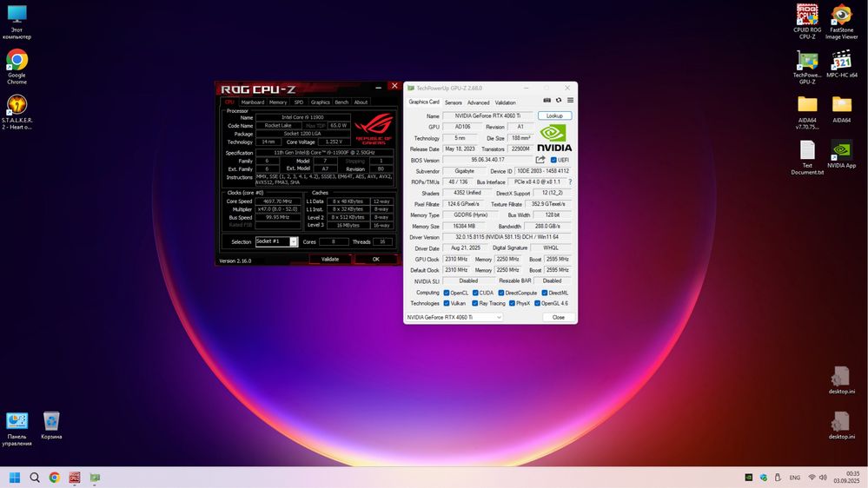Toggle the Ray Tracing checkbox
868x488 pixels.
click(475, 303)
